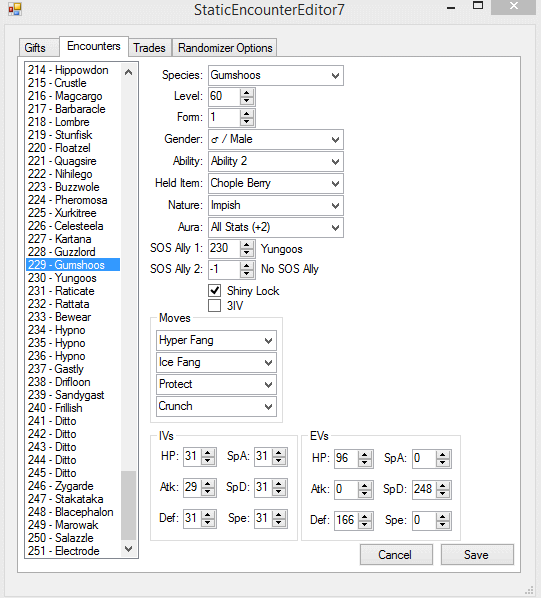The height and width of the screenshot is (598, 541).
Task: Click the Cancel button
Action: click(396, 555)
